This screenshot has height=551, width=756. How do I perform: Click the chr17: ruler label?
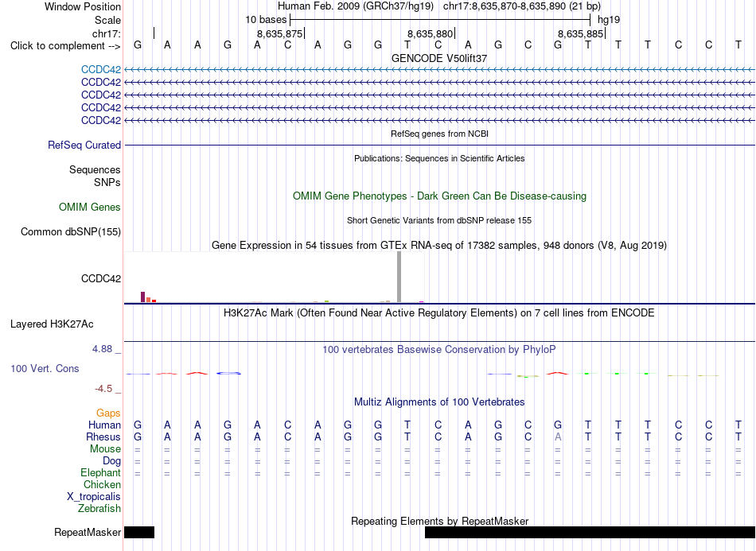106,33
